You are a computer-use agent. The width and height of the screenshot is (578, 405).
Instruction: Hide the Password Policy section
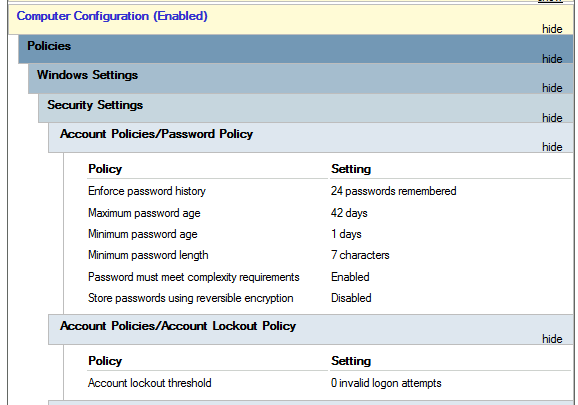[552, 147]
